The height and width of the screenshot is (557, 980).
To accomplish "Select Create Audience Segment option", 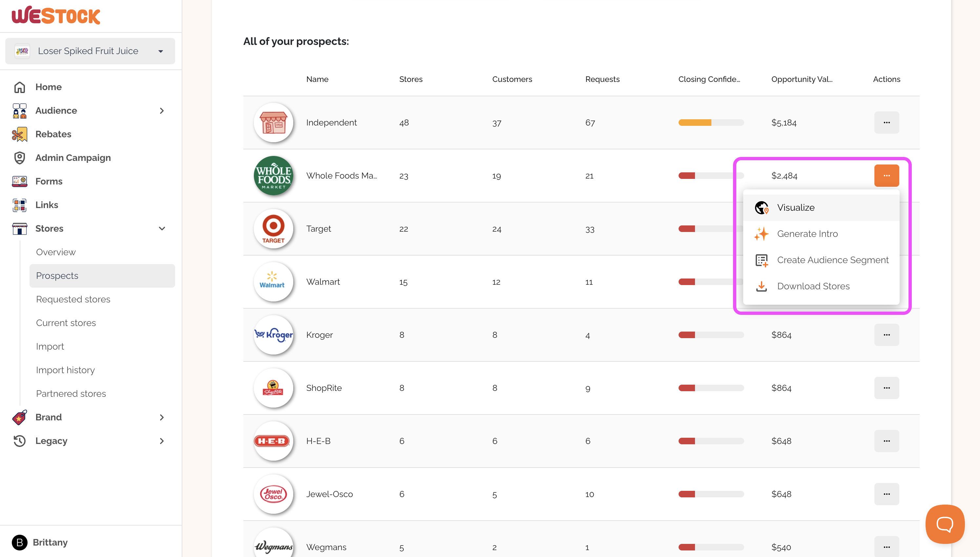I will (832, 260).
